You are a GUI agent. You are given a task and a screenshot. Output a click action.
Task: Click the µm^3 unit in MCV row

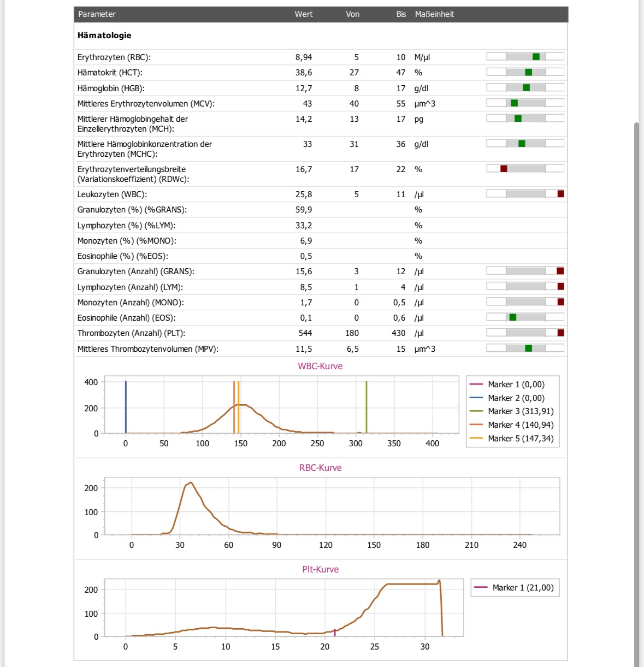[x=425, y=104]
